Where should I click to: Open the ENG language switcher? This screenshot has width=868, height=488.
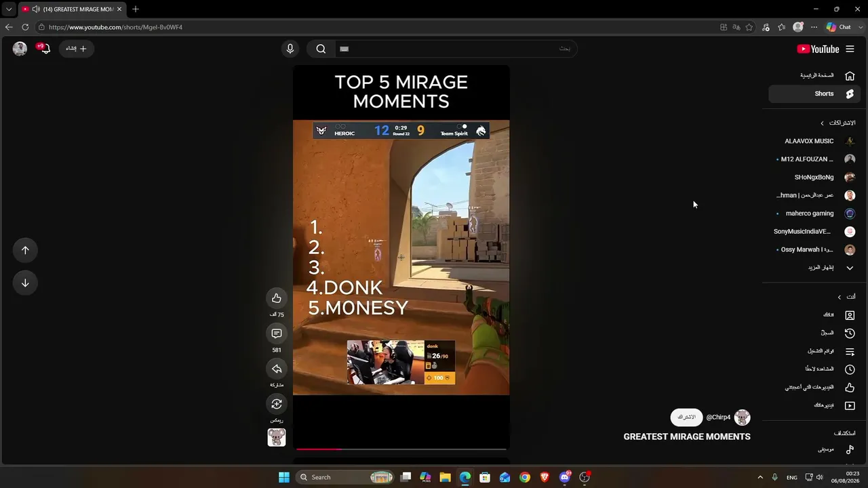792,477
